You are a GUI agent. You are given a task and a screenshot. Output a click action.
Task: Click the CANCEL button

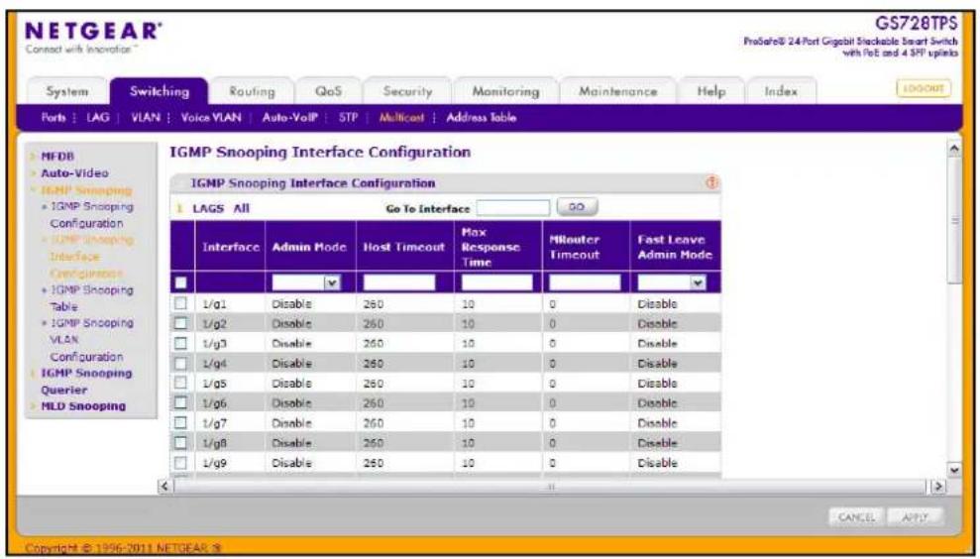coord(856,517)
